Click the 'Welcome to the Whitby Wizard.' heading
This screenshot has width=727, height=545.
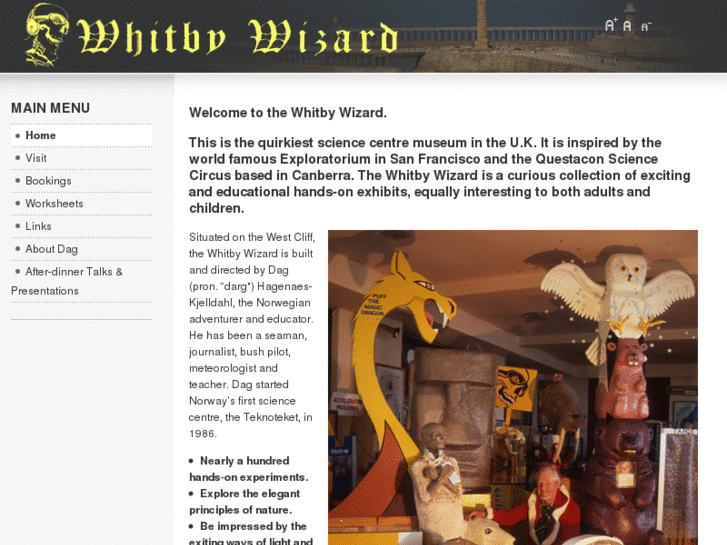(288, 113)
